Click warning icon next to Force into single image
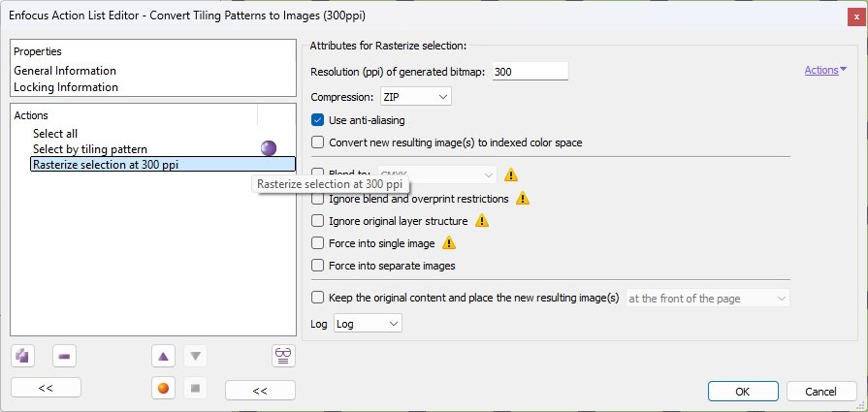 click(x=449, y=242)
